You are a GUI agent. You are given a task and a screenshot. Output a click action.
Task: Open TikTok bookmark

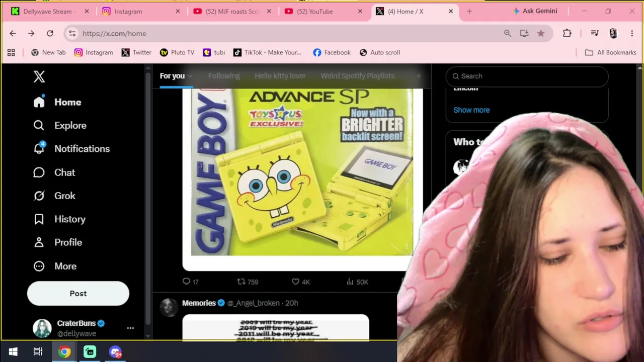click(x=268, y=52)
